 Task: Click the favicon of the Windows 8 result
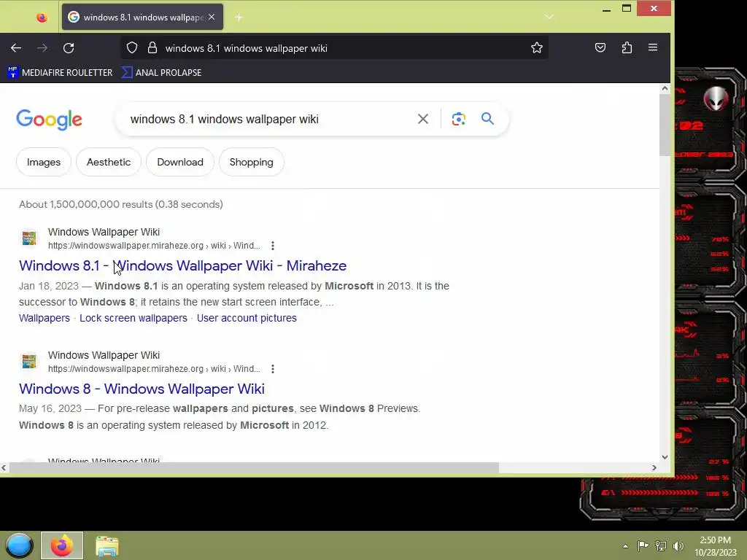pos(29,362)
